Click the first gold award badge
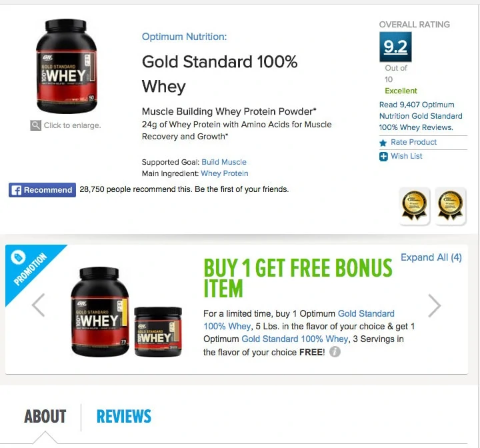Screen dimensions: 480x448 pos(415,206)
